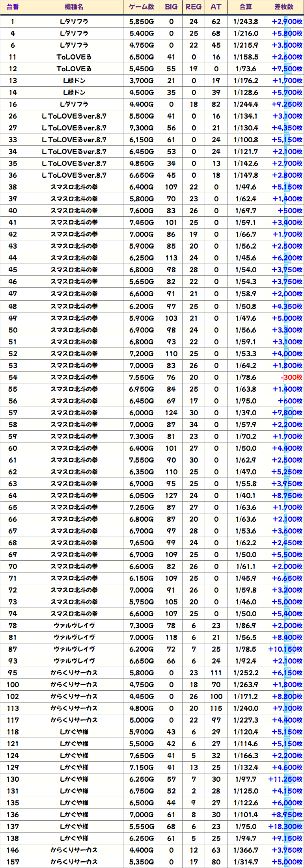The height and width of the screenshot is (868, 304).
Task: Select からくりサーカス name for machine 95
Action: (x=74, y=673)
